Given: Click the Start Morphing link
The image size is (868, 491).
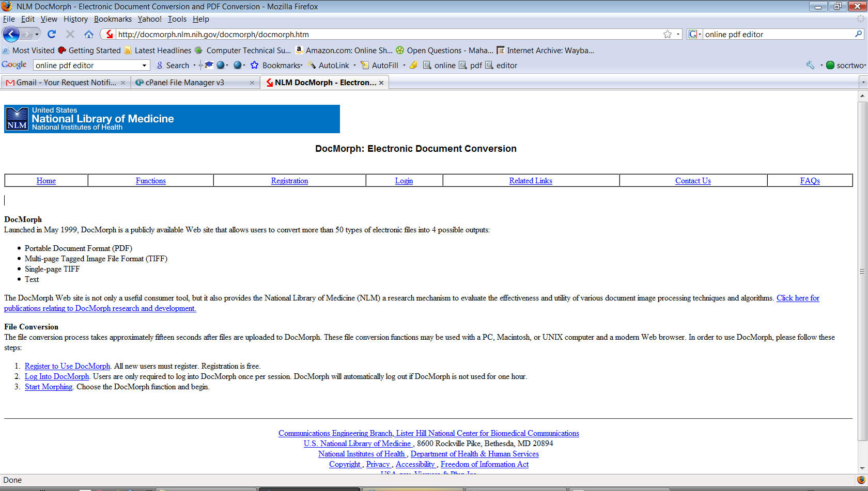Looking at the screenshot, I should pos(49,387).
